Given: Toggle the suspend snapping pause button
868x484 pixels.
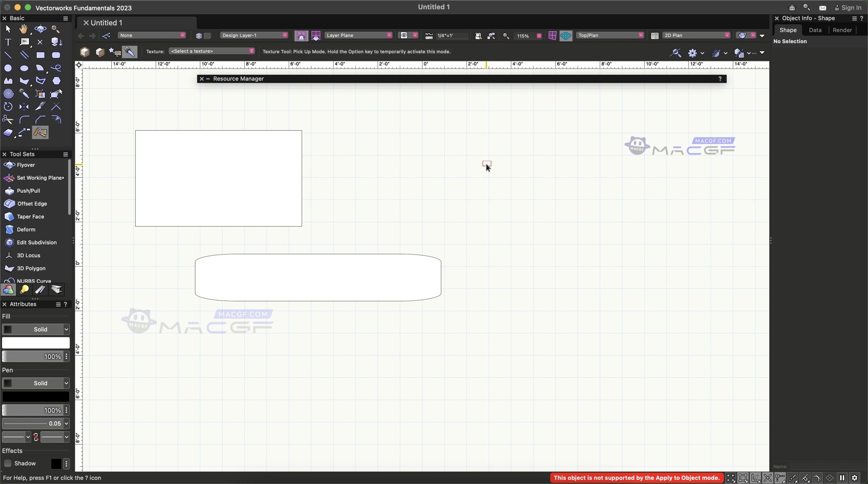Looking at the screenshot, I should pos(842,478).
